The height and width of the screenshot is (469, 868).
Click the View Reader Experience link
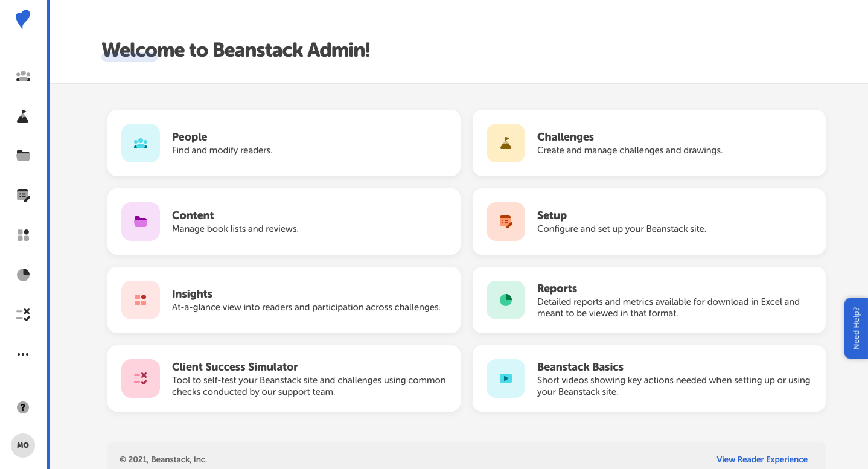point(762,459)
